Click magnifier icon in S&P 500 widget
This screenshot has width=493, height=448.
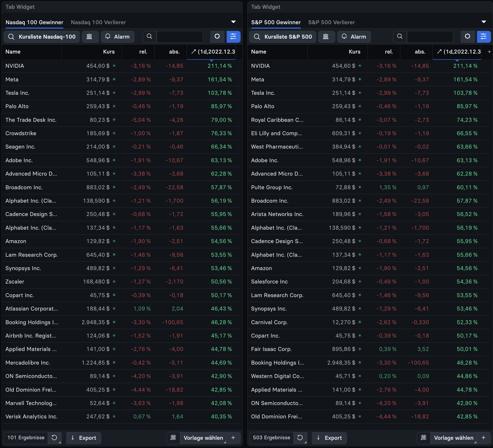[x=400, y=37]
